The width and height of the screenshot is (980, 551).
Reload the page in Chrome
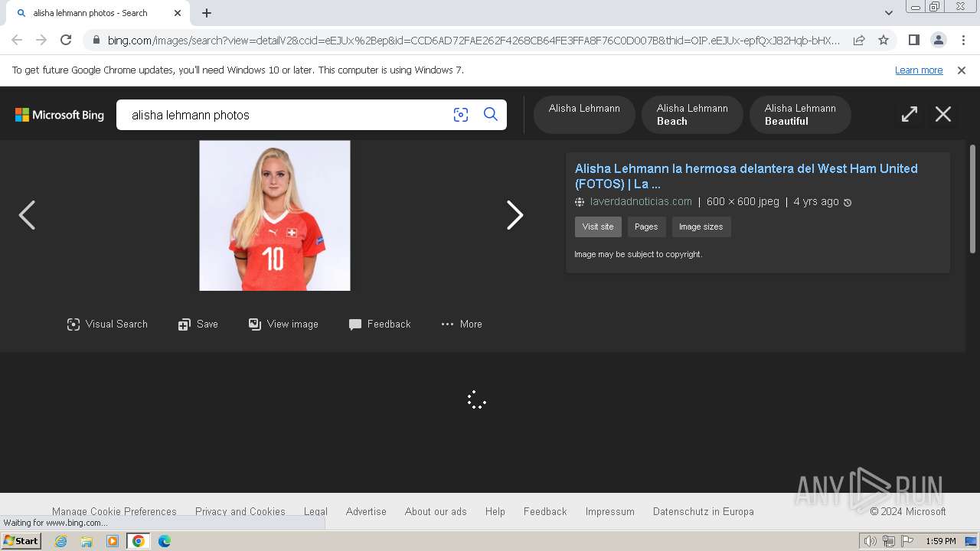[66, 40]
